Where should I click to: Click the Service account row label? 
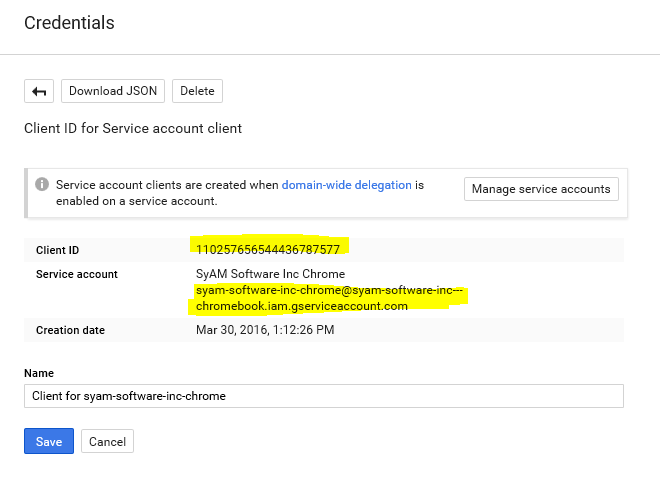(76, 274)
